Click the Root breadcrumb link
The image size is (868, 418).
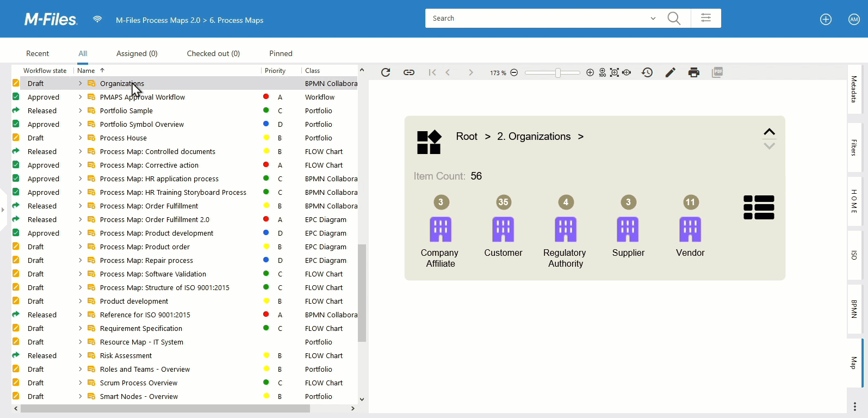point(467,137)
